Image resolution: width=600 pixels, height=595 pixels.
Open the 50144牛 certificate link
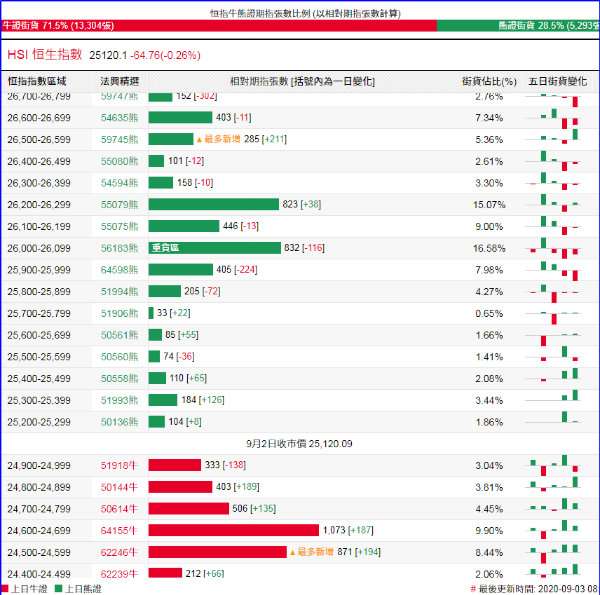click(x=119, y=487)
